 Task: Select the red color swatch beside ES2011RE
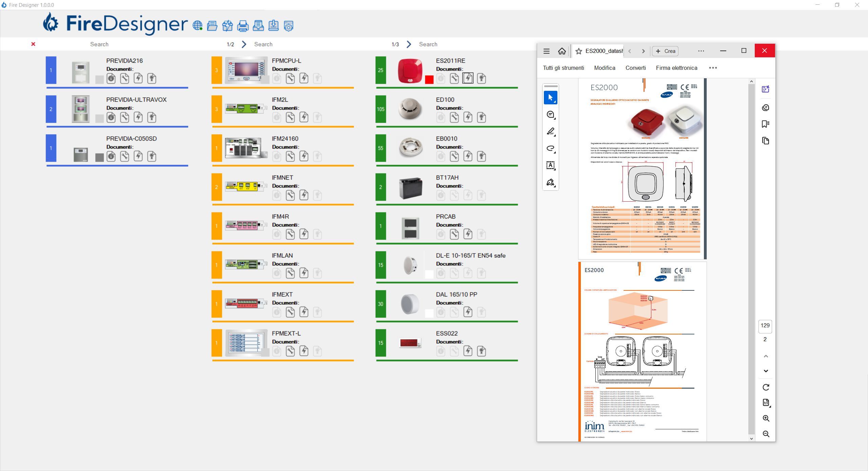point(429,80)
